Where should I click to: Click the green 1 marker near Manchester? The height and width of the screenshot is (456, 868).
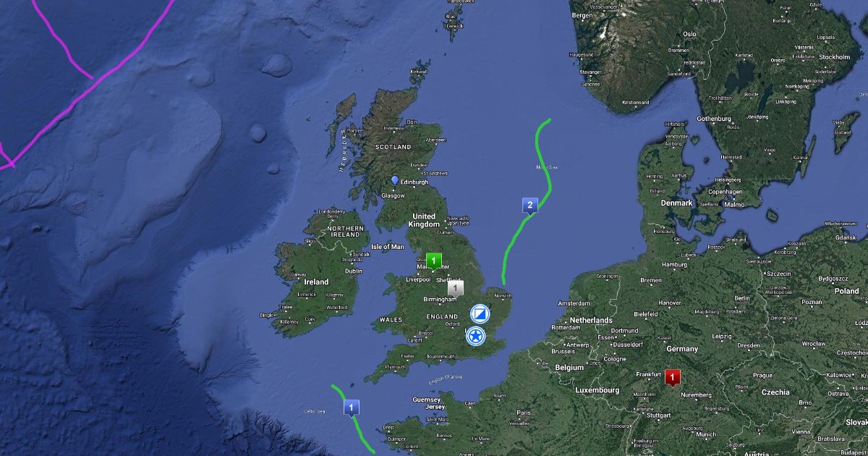[x=433, y=260]
